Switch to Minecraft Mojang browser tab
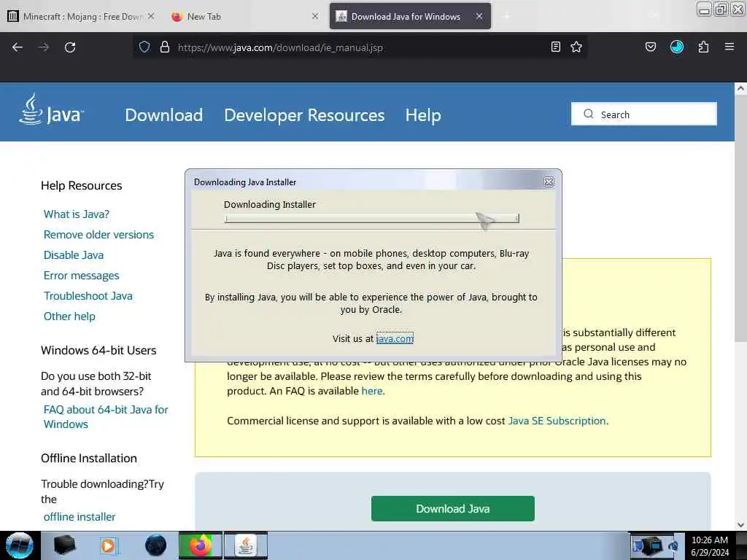The width and height of the screenshot is (747, 560). click(81, 16)
